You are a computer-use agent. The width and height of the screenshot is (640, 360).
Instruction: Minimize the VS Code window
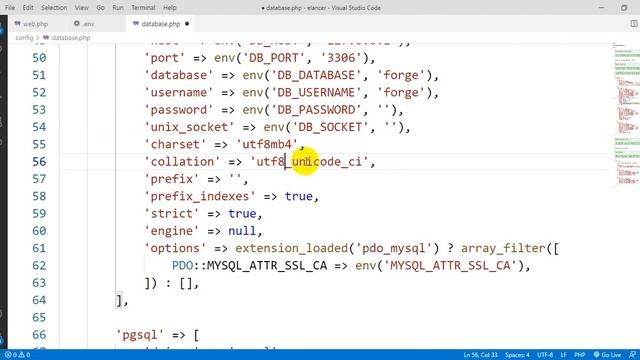pos(601,8)
